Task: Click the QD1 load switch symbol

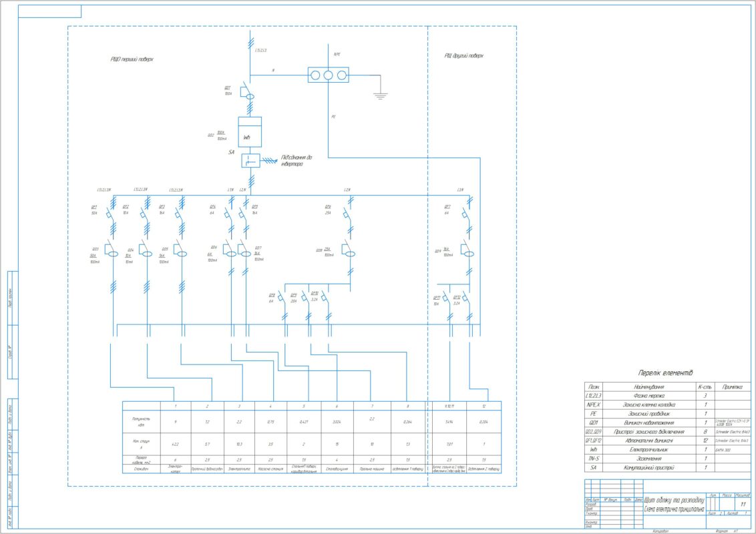Action: pyautogui.click(x=247, y=93)
